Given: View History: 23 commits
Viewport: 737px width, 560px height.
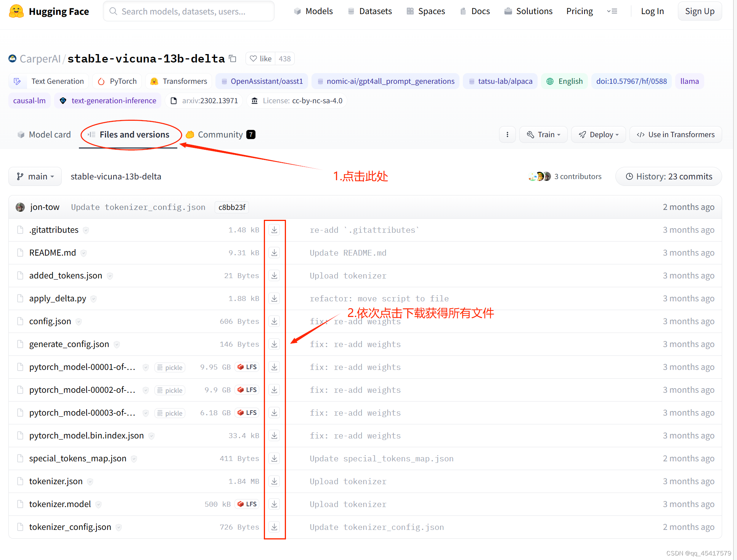Looking at the screenshot, I should point(668,176).
